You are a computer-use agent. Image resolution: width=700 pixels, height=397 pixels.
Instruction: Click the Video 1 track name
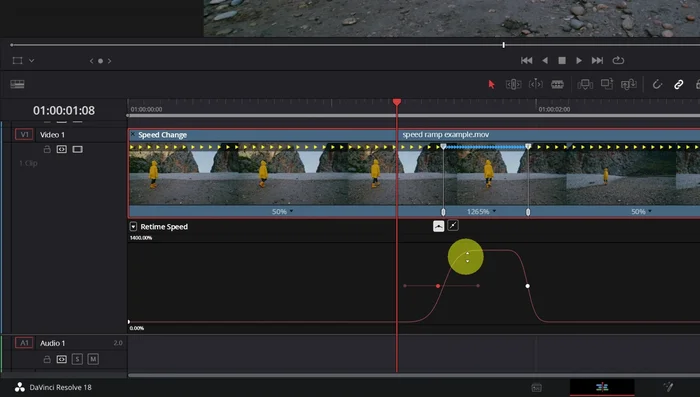click(52, 134)
